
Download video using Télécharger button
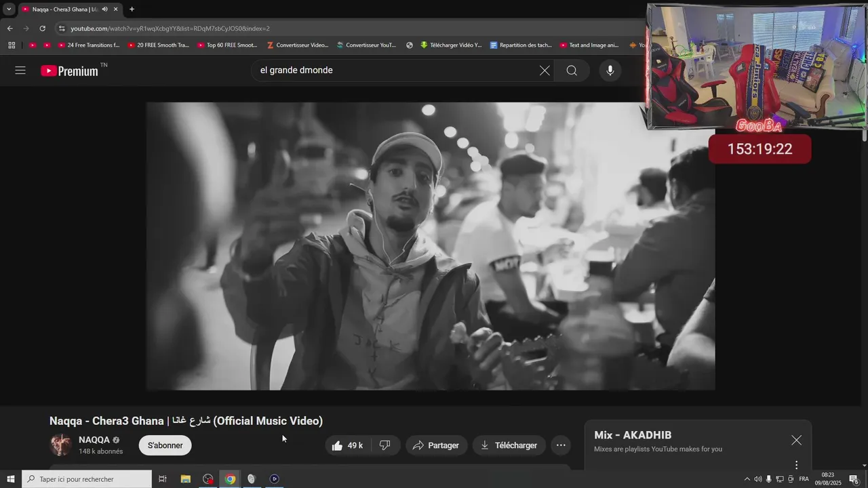point(509,445)
